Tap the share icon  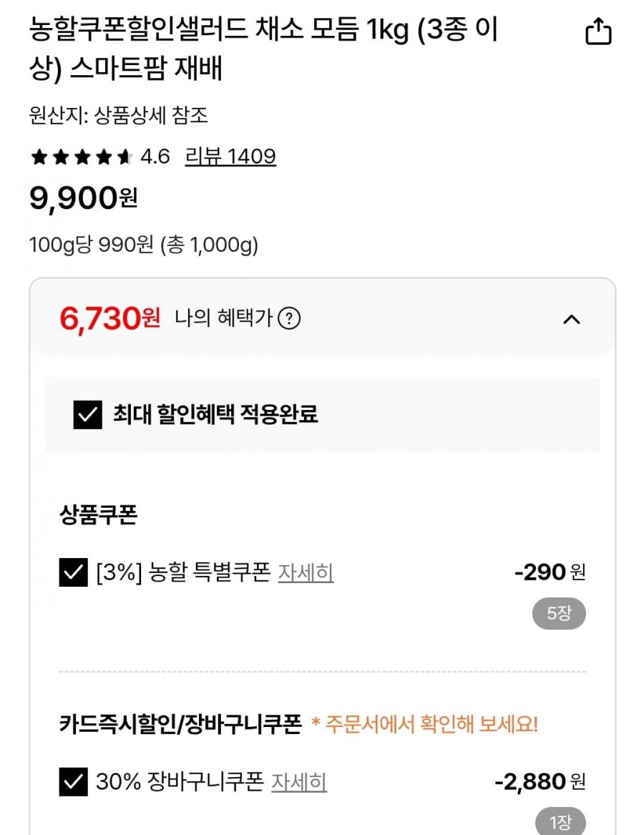coord(598,32)
